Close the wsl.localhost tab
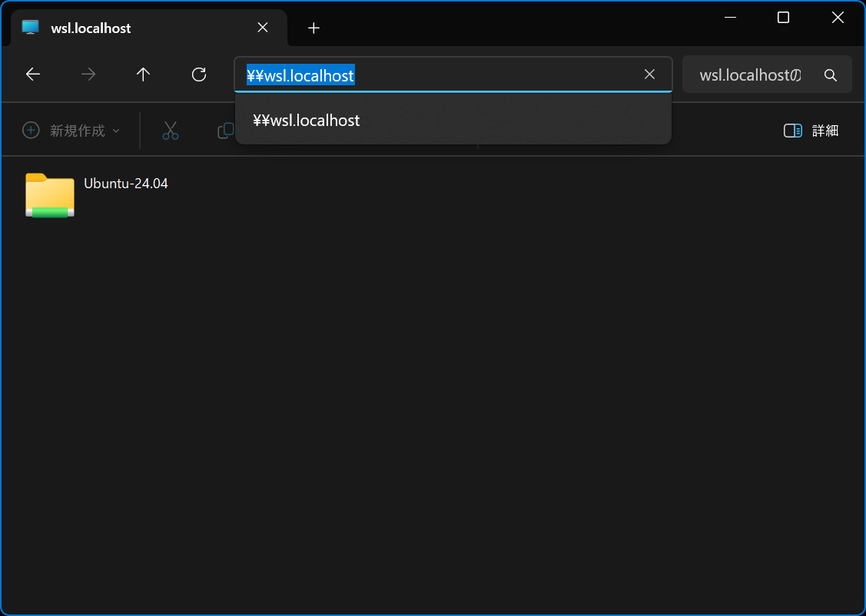866x616 pixels. pos(263,28)
